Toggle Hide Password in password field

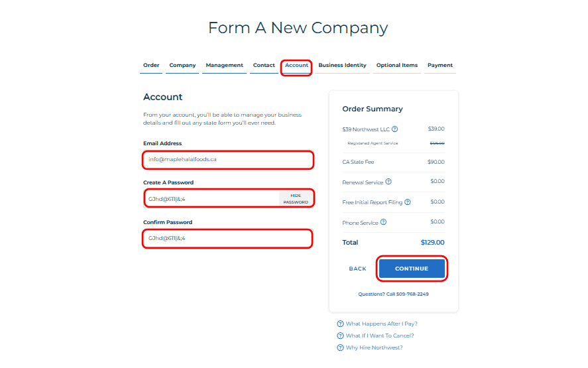[296, 198]
